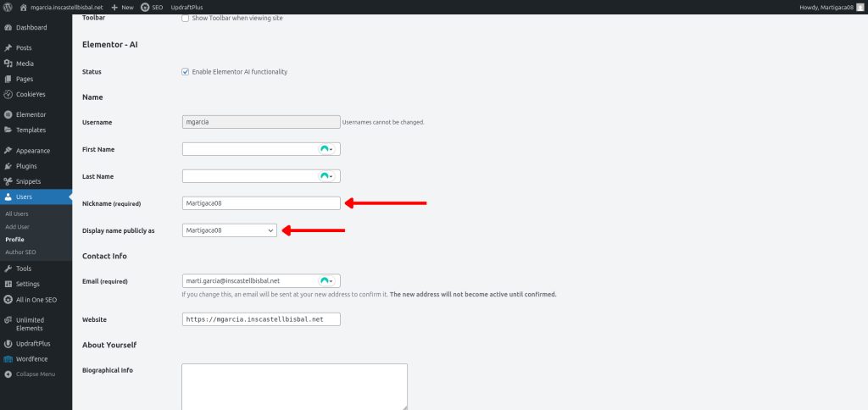Click inside the Biographical Info text area

click(x=294, y=385)
